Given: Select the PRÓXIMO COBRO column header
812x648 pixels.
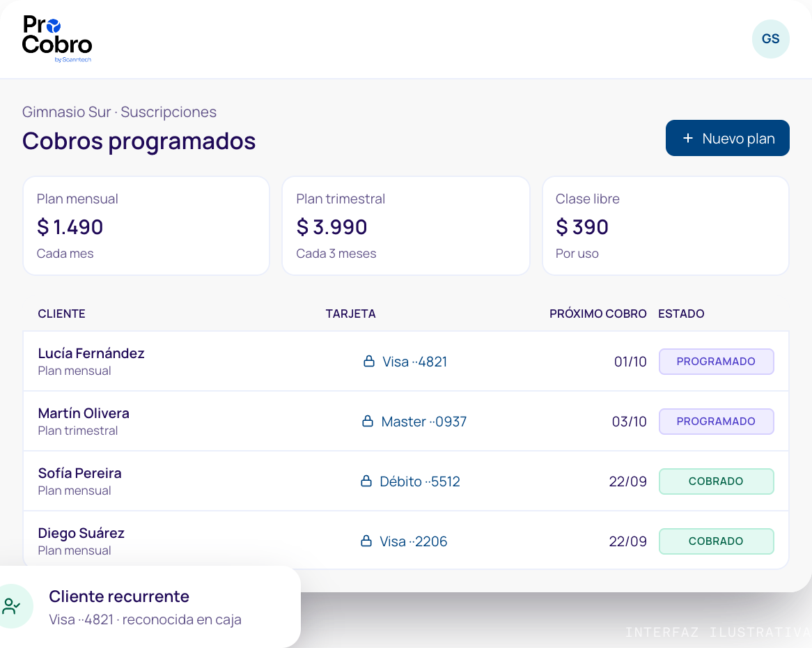Looking at the screenshot, I should click(x=598, y=314).
